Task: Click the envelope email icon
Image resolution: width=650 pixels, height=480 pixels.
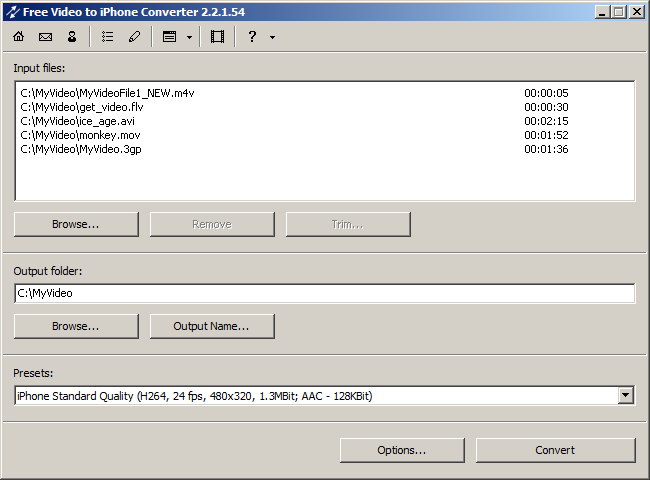Action: click(45, 37)
